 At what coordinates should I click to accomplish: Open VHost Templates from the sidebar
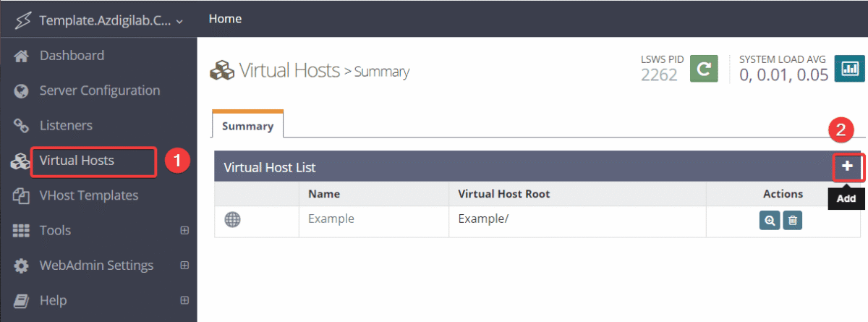click(88, 195)
